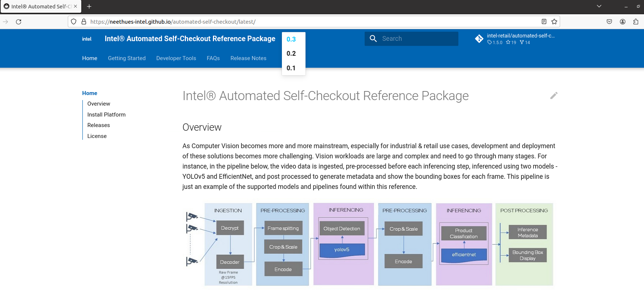Open the Firefox account icon

click(x=622, y=22)
